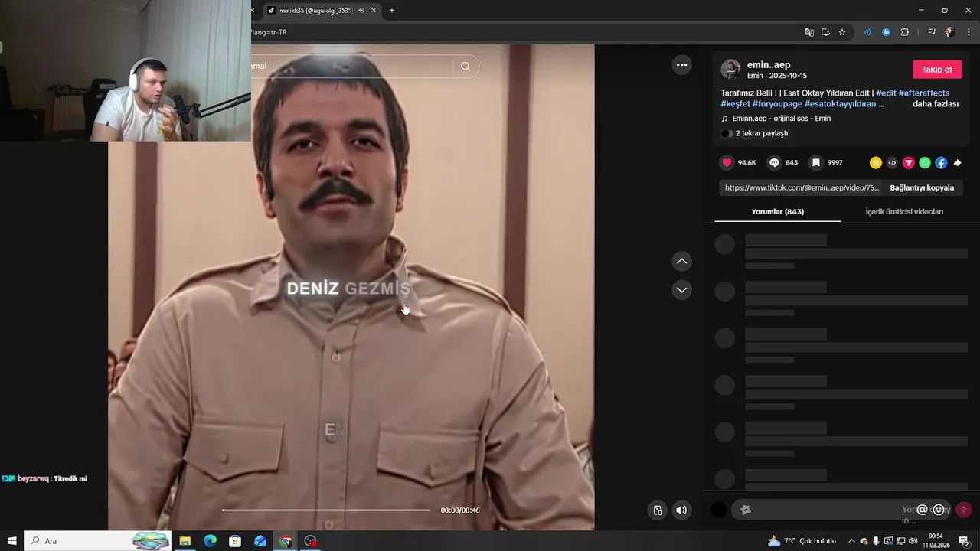Open Chrome extensions puzzle icon
980x551 pixels.
point(905,32)
